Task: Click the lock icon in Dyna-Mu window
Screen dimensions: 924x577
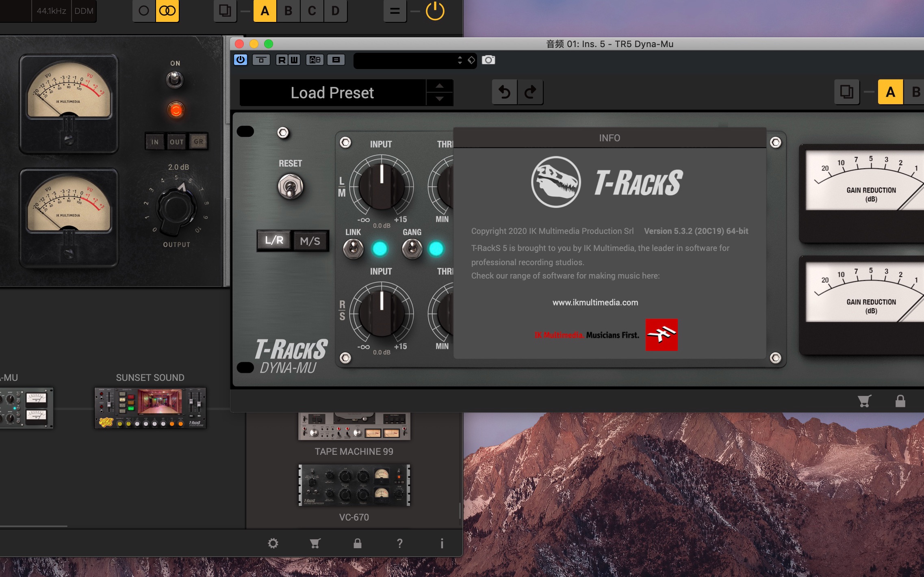Action: [900, 401]
